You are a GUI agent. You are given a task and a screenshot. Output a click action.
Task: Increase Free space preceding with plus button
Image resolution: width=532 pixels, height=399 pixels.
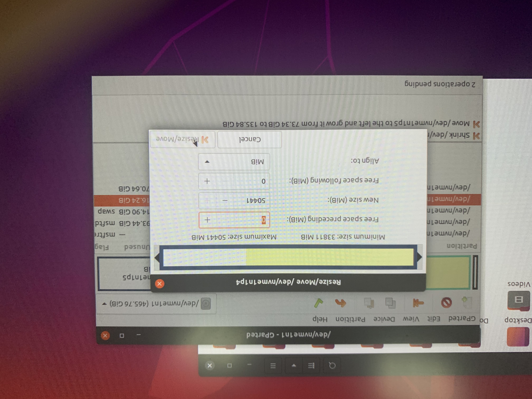pyautogui.click(x=207, y=220)
